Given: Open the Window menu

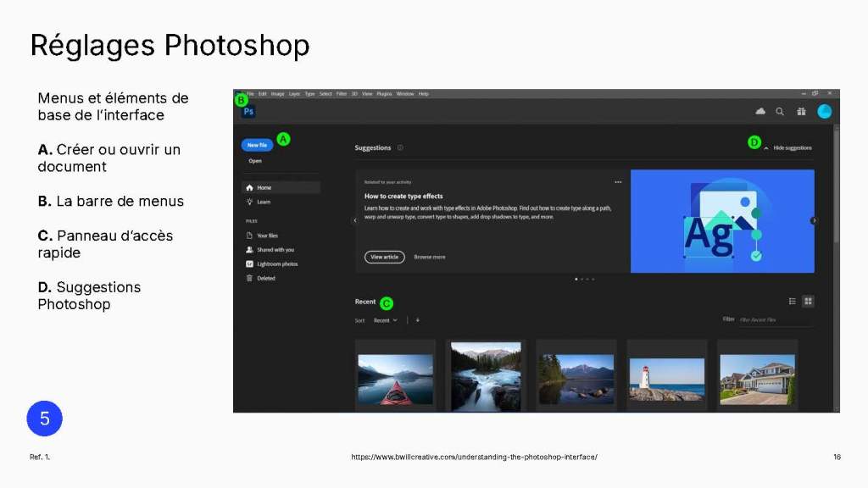Looking at the screenshot, I should coord(405,94).
